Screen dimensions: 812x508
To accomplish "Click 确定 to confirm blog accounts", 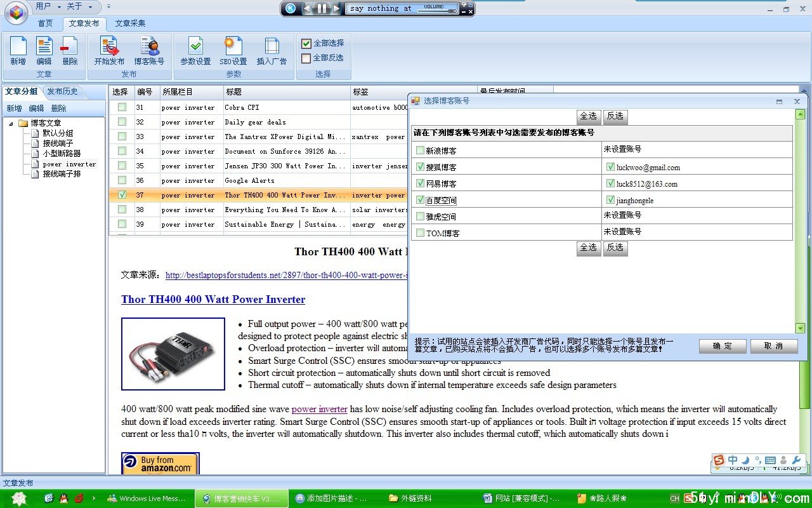I will (x=723, y=346).
